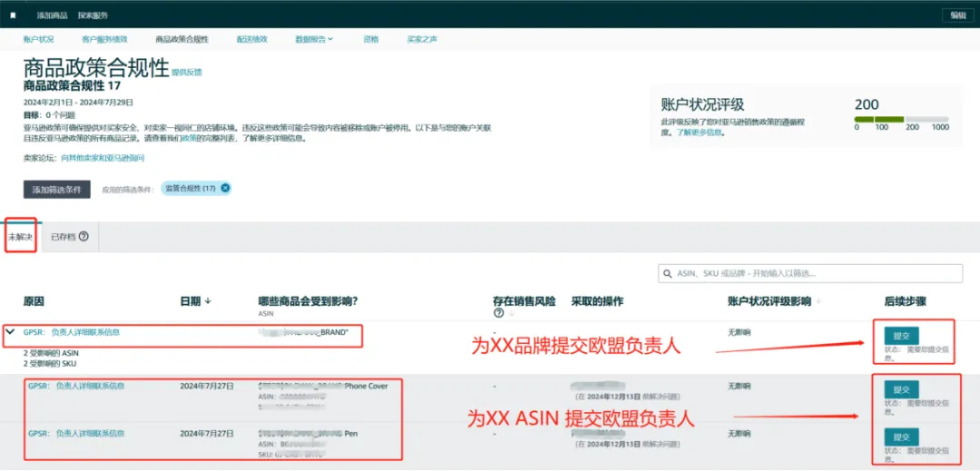Open help icon next to 已存档 tab
The width and height of the screenshot is (980, 471).
pyautogui.click(x=83, y=236)
